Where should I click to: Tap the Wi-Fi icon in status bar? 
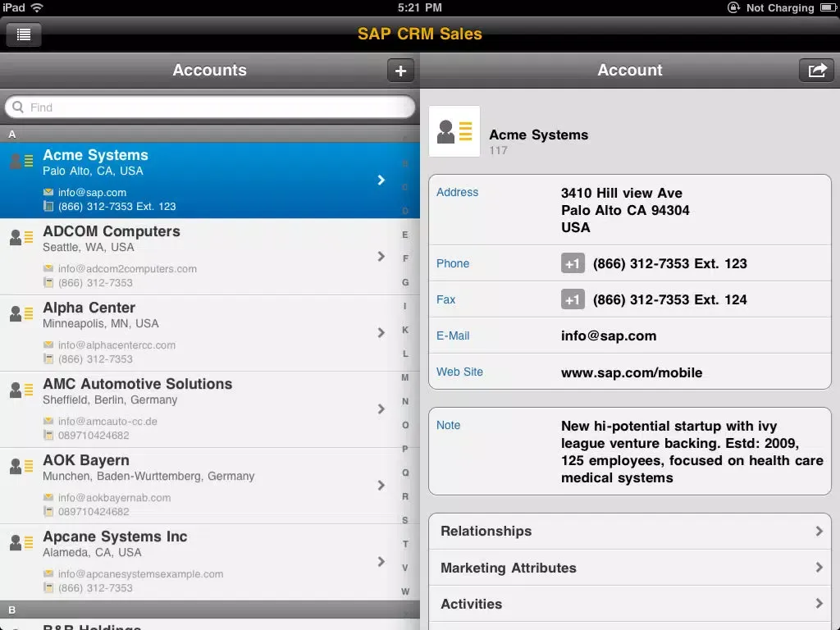[36, 7]
